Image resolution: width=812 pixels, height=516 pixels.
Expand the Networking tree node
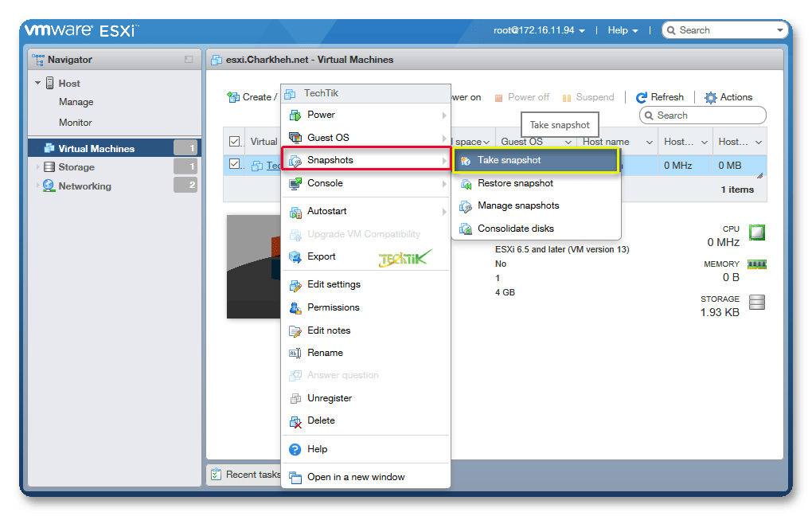tap(37, 186)
